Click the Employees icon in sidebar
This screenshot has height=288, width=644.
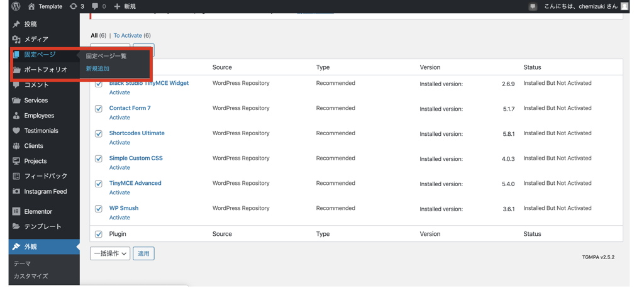(16, 116)
